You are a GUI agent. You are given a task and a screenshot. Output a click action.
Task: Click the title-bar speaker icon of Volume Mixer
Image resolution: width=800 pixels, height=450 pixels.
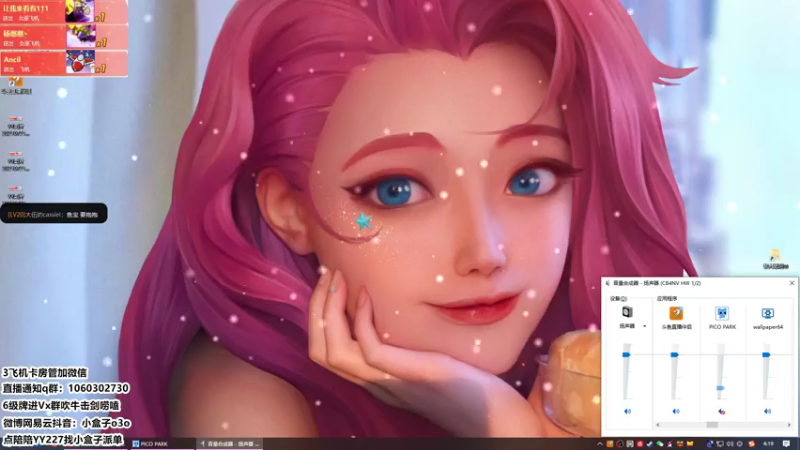tap(607, 283)
